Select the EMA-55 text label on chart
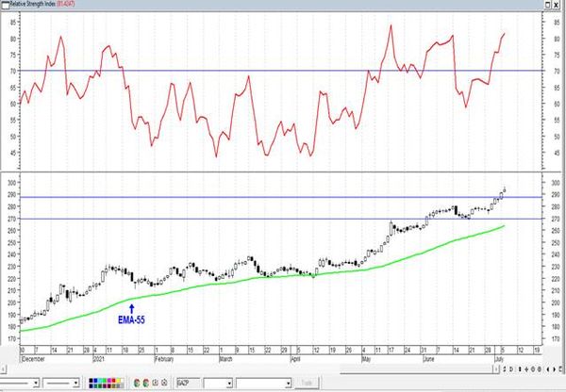 point(131,318)
